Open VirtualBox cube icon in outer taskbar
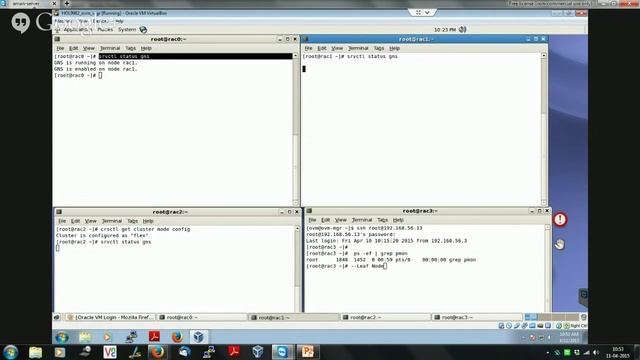 coord(258,352)
